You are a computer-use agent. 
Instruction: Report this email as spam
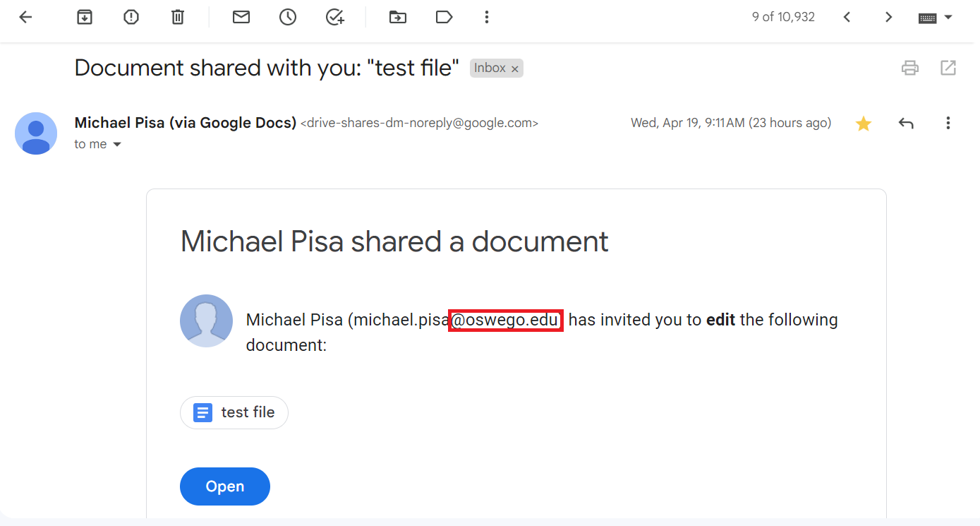(x=131, y=17)
